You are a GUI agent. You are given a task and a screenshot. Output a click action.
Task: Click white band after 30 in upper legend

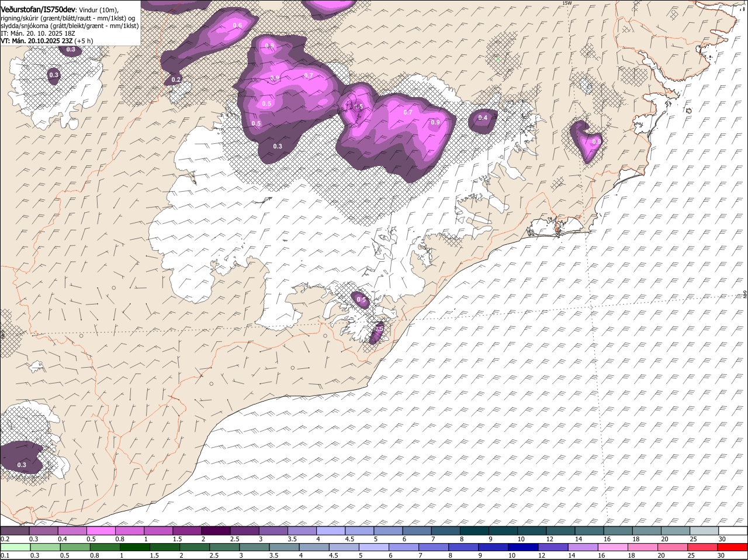point(733,531)
